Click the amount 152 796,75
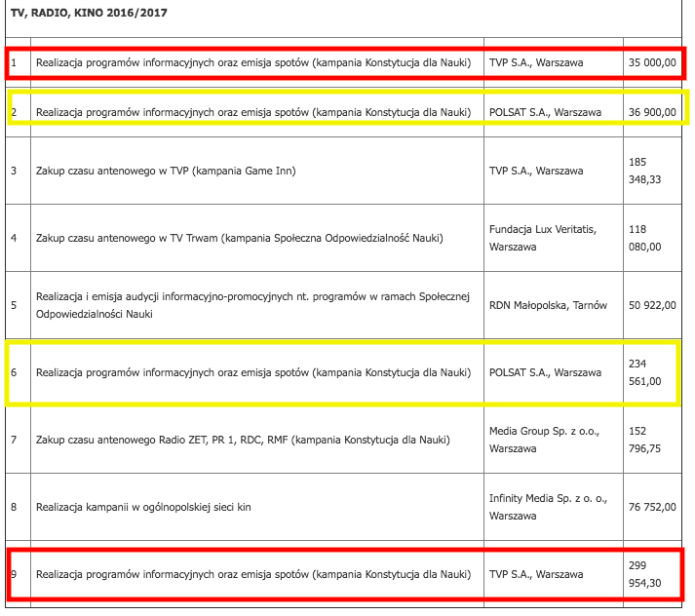695x616 pixels. click(x=644, y=440)
